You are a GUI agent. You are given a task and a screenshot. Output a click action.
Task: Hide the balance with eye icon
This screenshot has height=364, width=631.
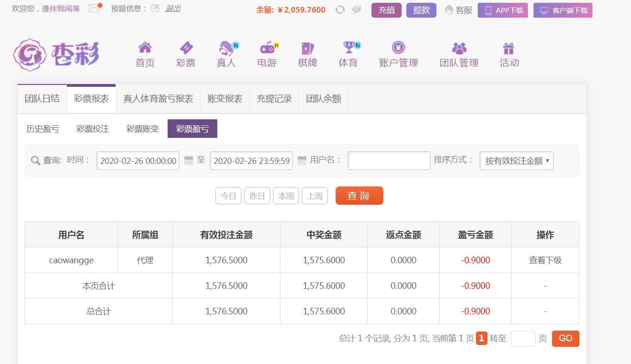(x=357, y=10)
